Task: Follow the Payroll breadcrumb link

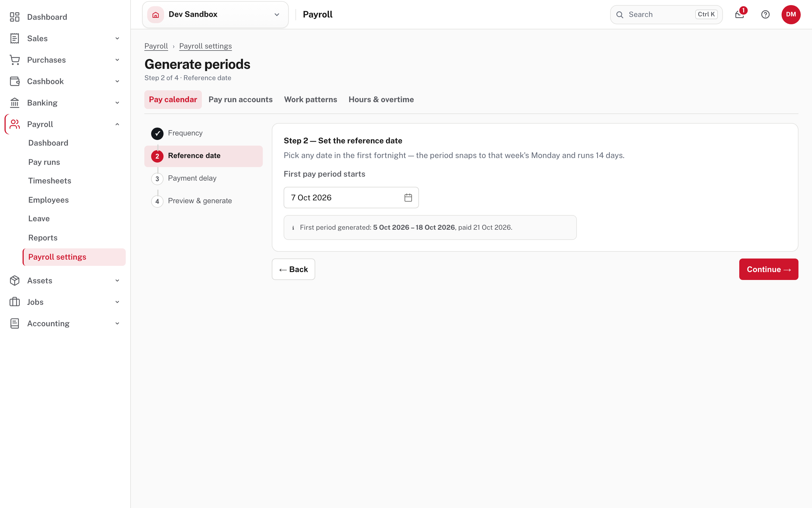Action: 156,46
